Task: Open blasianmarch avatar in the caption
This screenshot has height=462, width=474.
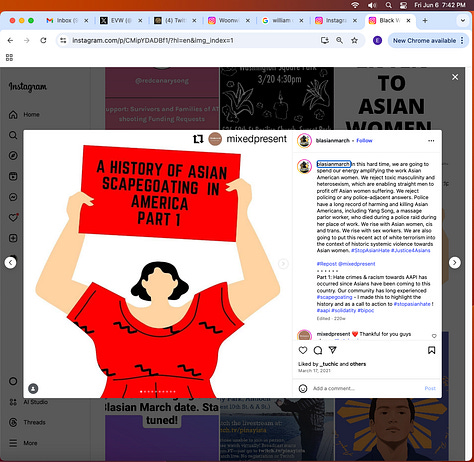Action: tap(304, 166)
